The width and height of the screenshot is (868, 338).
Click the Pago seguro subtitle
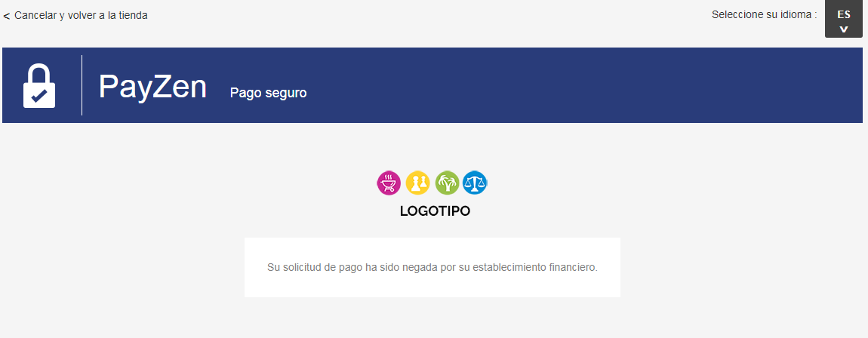(269, 93)
